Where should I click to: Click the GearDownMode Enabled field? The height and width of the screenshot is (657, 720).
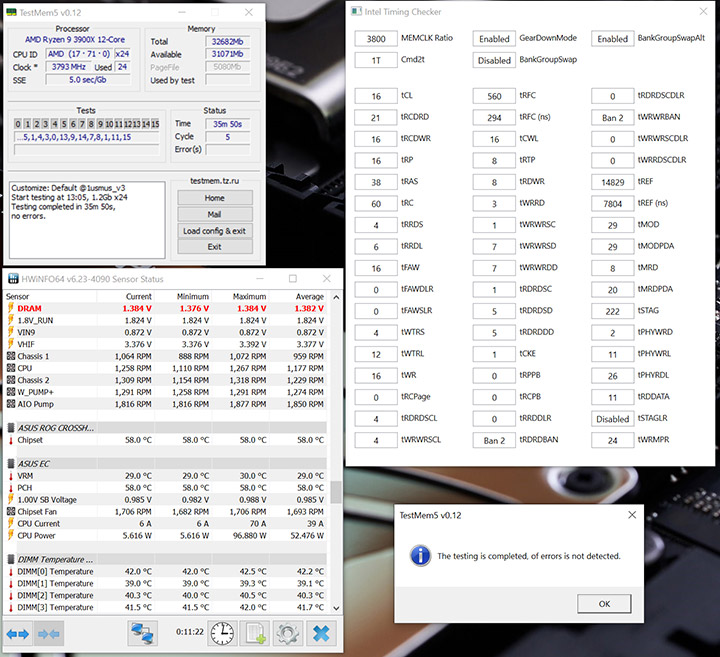493,39
